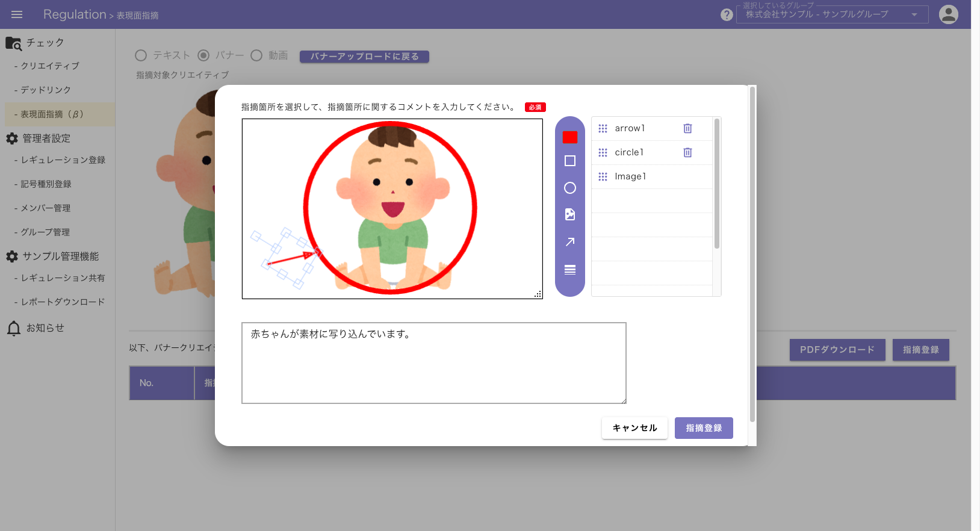This screenshot has height=531, width=980.
Task: Delete the arrow1 layer
Action: tap(687, 128)
